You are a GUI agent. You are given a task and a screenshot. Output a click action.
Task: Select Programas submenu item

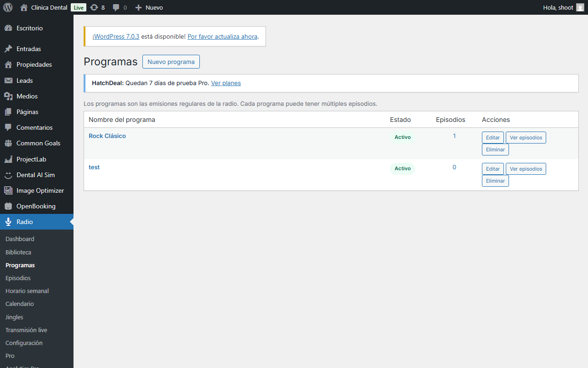[20, 265]
